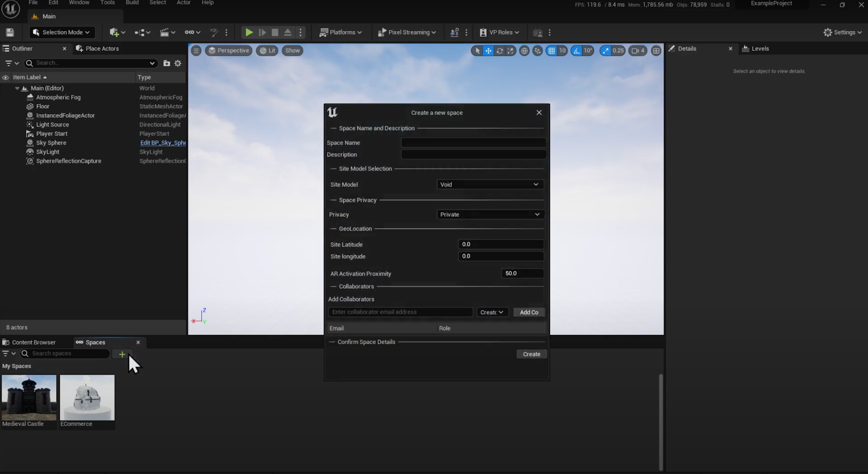Image resolution: width=868 pixels, height=474 pixels.
Task: Toggle scale snapping in the viewport toolbar
Action: click(605, 50)
